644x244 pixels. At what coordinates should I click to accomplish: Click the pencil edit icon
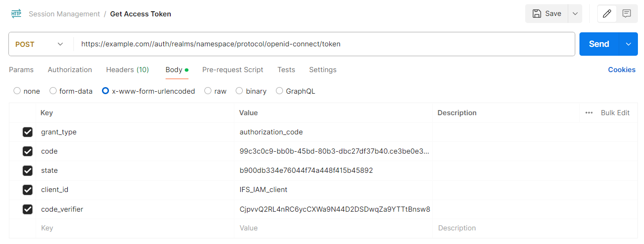point(607,14)
